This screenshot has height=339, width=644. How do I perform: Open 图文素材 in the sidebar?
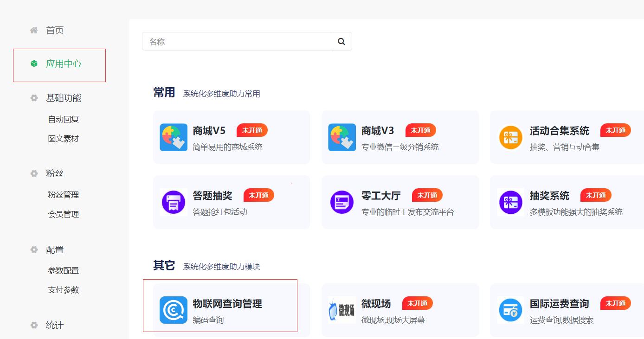[64, 139]
